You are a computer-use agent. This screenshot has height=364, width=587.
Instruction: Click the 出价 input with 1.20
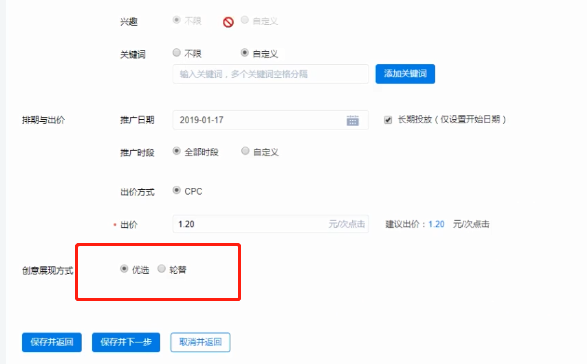tap(270, 224)
